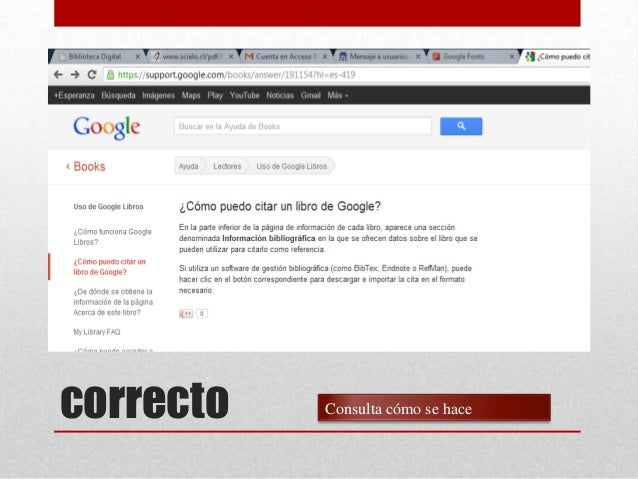Click the green padlock security icon
The height and width of the screenshot is (479, 638).
tap(110, 75)
